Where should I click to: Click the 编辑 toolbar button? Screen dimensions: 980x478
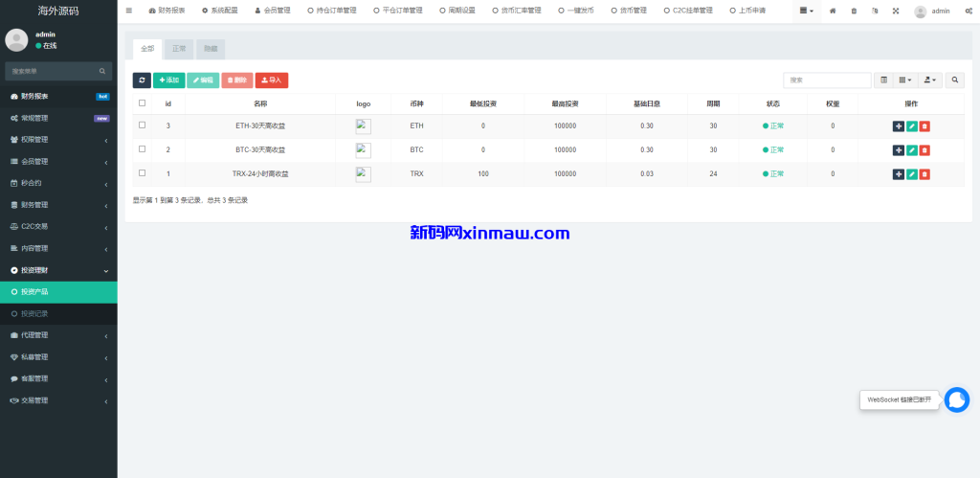coord(203,80)
